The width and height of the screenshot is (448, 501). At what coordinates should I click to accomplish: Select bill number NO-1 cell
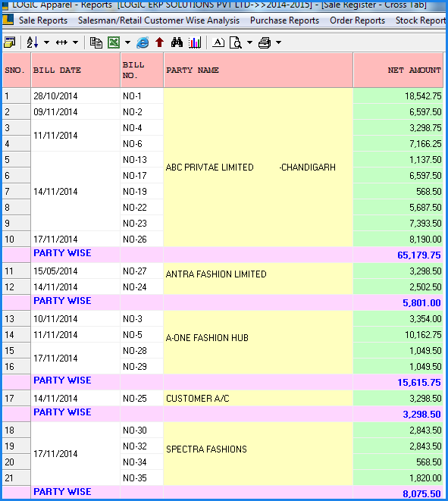coord(142,96)
